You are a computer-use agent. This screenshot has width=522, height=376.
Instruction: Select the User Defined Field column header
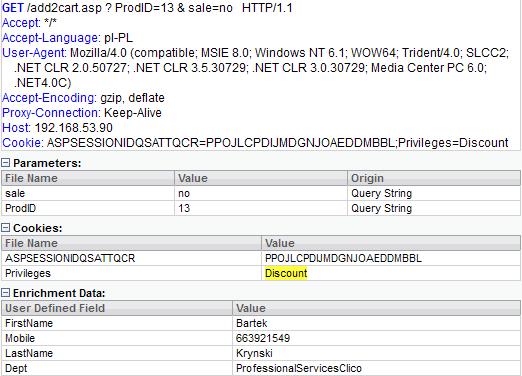click(117, 308)
